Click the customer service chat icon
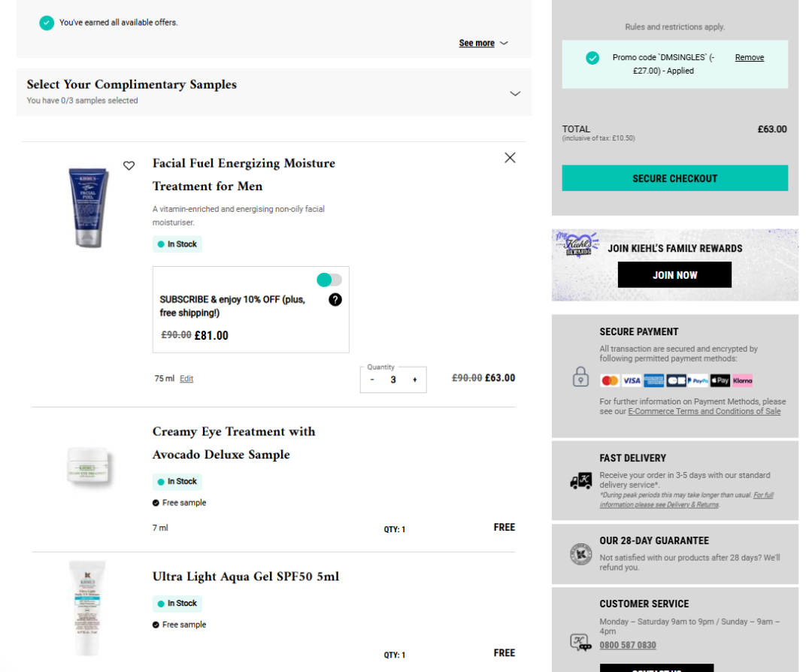Viewport: 812px width, 672px height. coord(580,642)
